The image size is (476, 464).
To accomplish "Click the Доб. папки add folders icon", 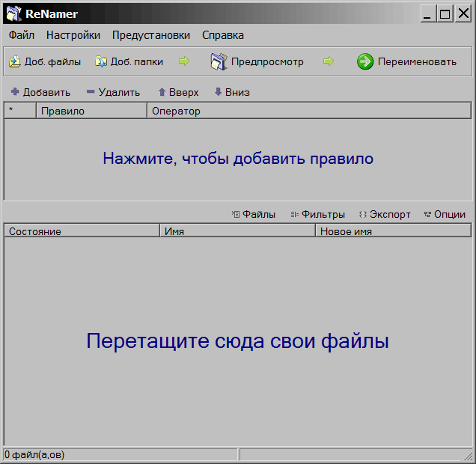I will tap(100, 62).
